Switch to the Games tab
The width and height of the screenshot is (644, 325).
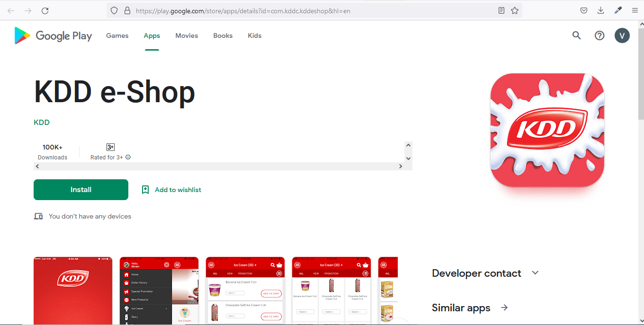(117, 35)
